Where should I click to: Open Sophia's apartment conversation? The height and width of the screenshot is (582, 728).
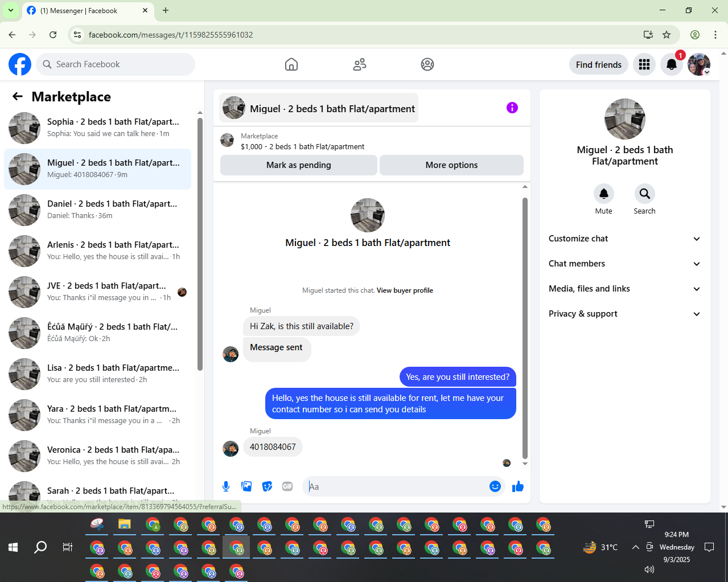[x=97, y=128]
